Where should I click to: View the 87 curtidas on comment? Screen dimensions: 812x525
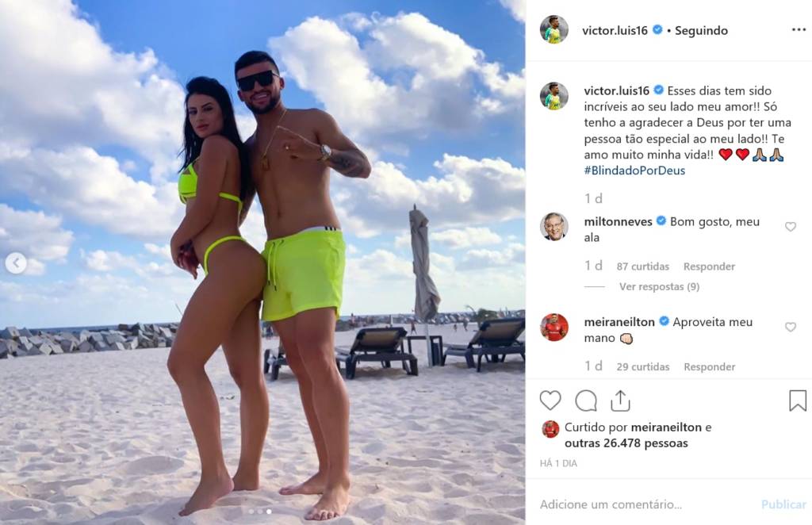tap(642, 266)
